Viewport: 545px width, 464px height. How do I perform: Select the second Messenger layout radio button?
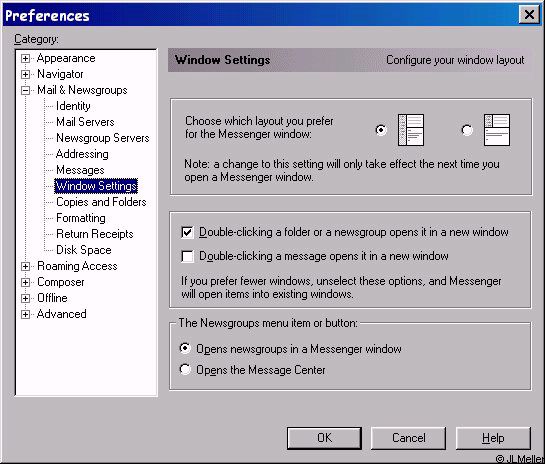(467, 130)
